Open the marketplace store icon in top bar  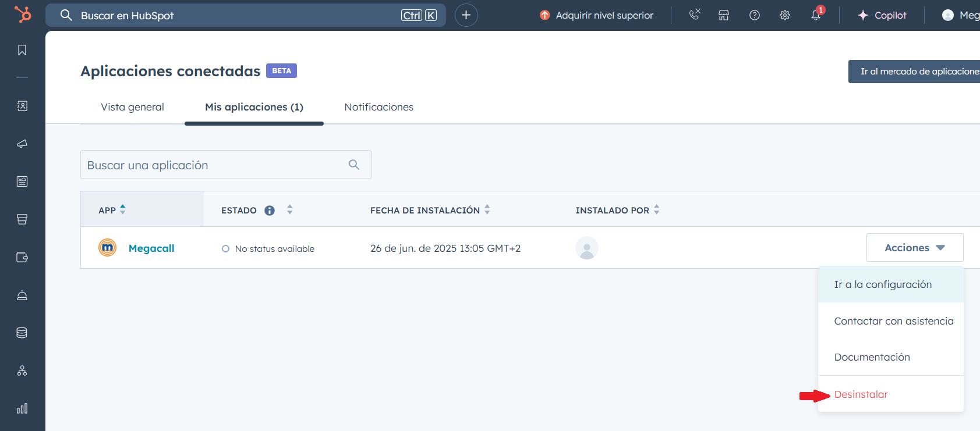coord(724,15)
